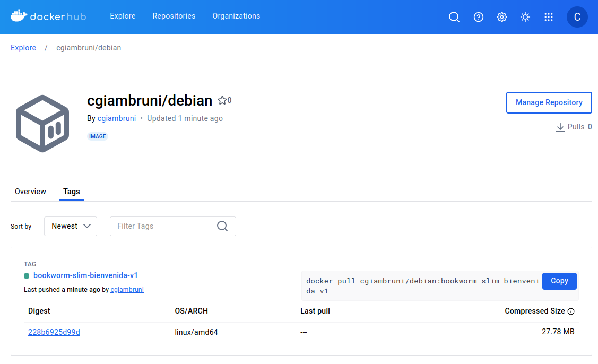Switch to the Overview tab
The height and width of the screenshot is (364, 598).
pos(30,192)
